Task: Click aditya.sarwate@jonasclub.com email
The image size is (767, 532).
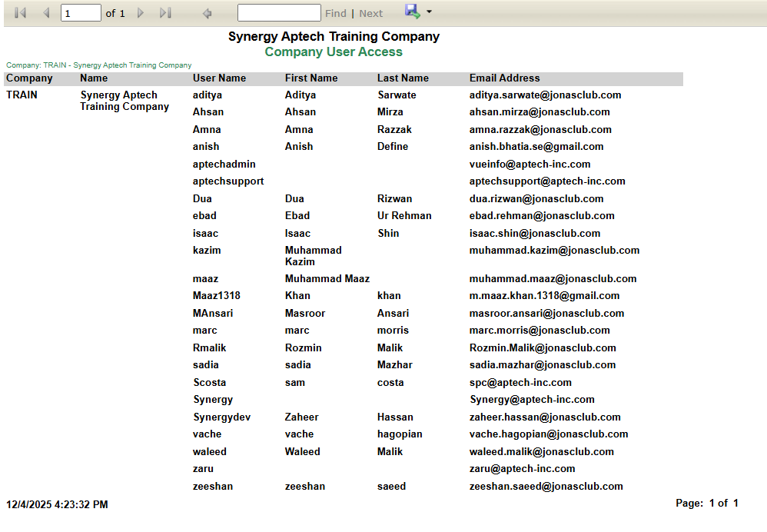Action: [x=545, y=95]
